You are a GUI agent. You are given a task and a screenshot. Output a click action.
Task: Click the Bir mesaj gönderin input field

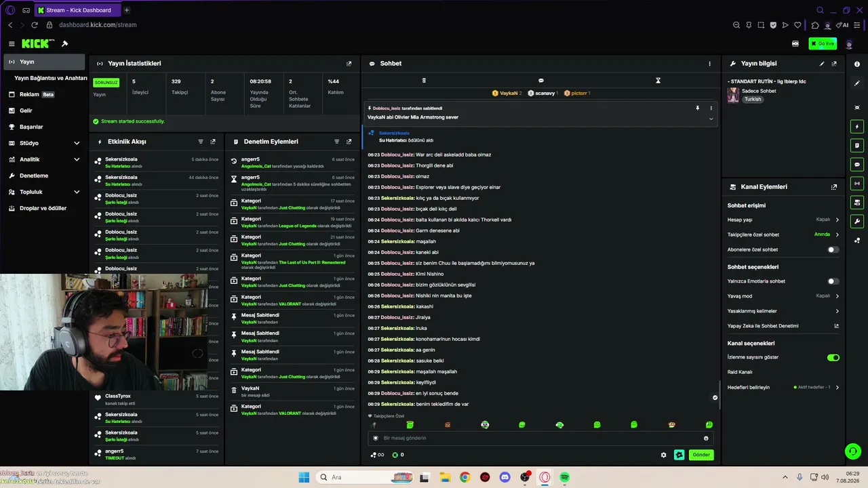click(540, 438)
